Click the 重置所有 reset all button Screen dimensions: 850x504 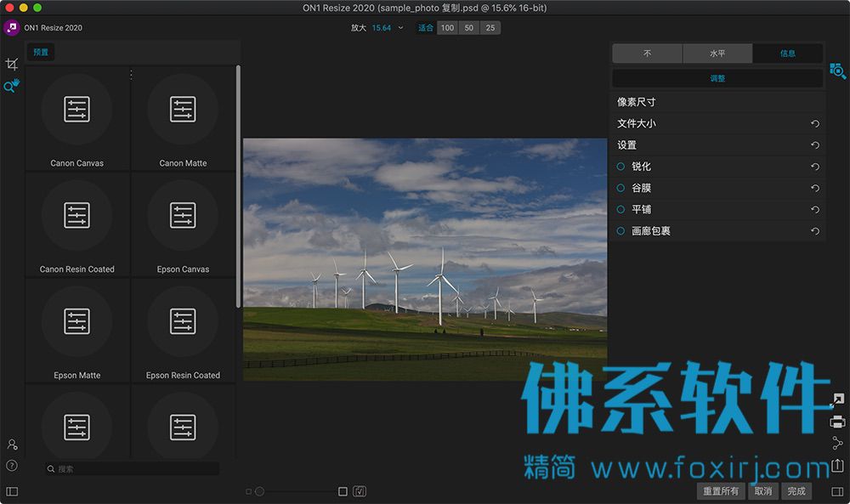(x=721, y=491)
